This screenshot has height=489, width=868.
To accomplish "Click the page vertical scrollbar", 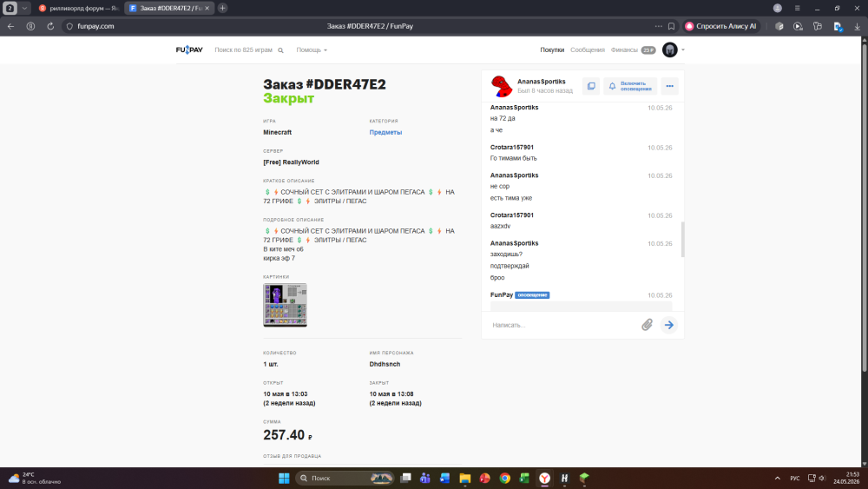I will tap(865, 208).
